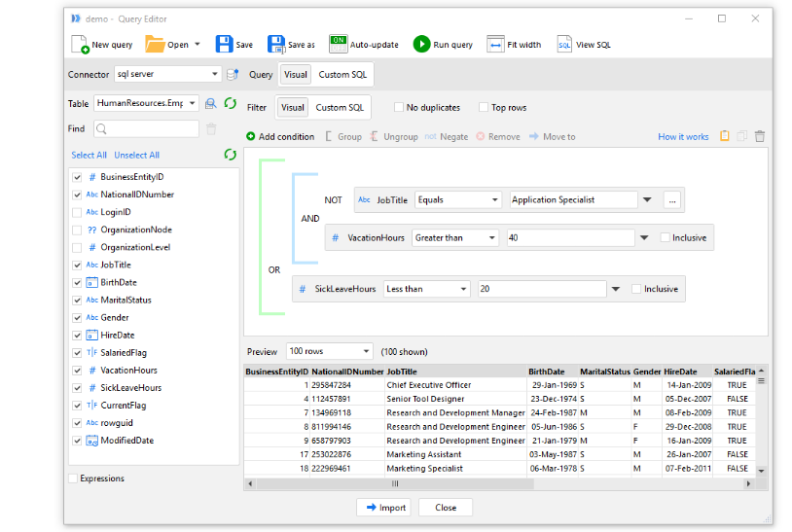Click the green Run query icon
Screen dimensions: 792x532
click(x=421, y=45)
